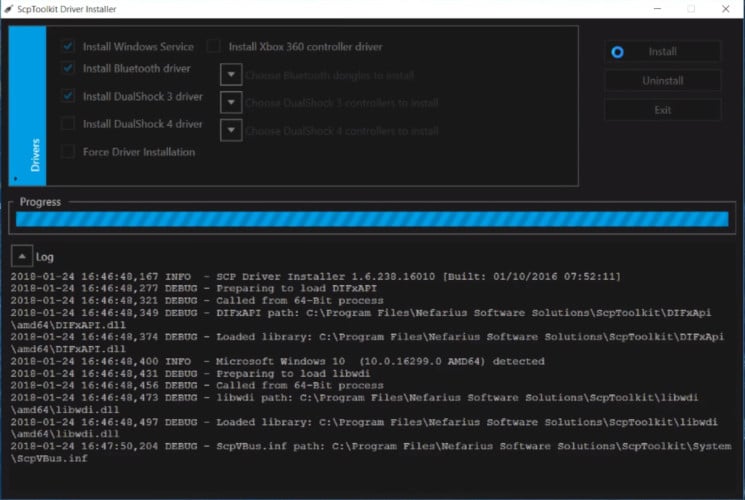Click the Exit button

(663, 110)
